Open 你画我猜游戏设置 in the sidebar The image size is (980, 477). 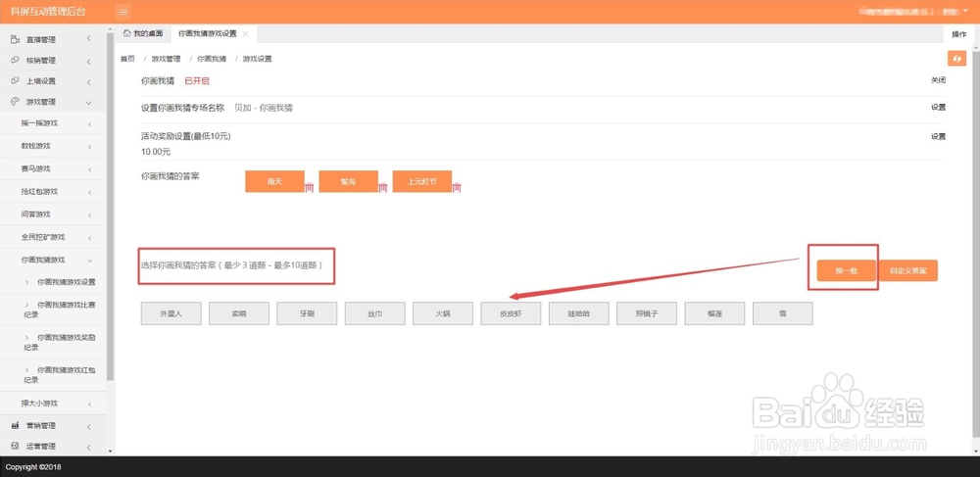(x=67, y=282)
